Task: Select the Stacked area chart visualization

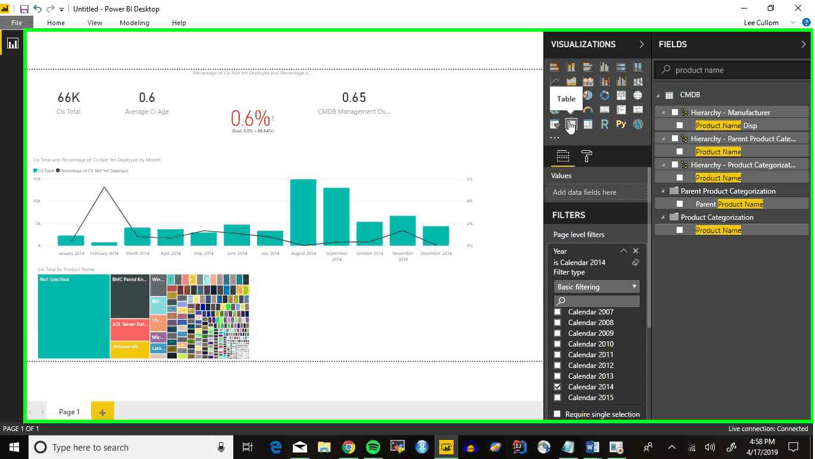Action: pos(588,81)
